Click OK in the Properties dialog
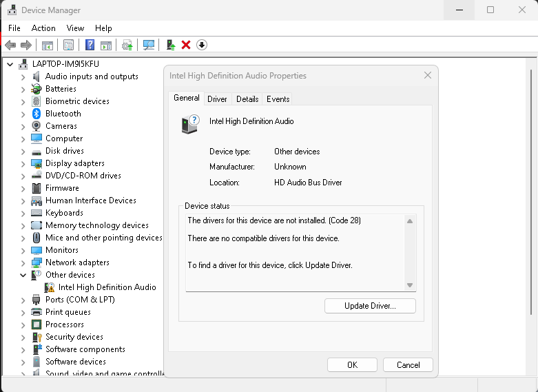This screenshot has height=392, width=538. pyautogui.click(x=352, y=365)
